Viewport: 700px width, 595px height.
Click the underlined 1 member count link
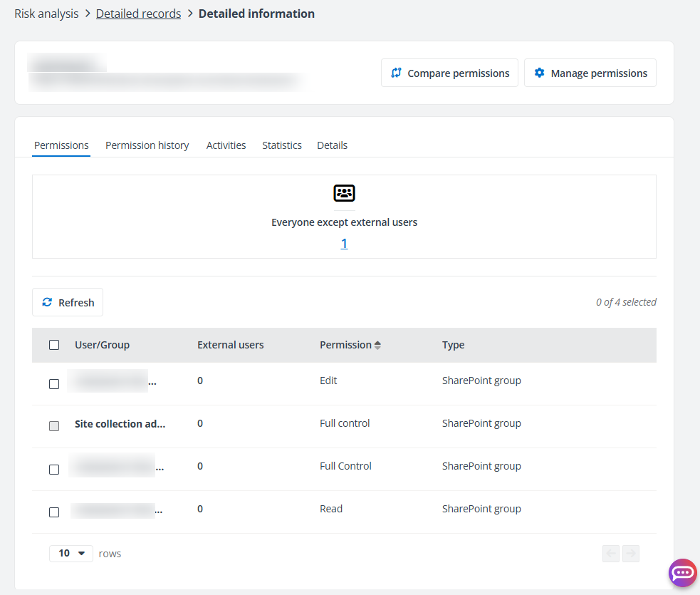point(344,243)
